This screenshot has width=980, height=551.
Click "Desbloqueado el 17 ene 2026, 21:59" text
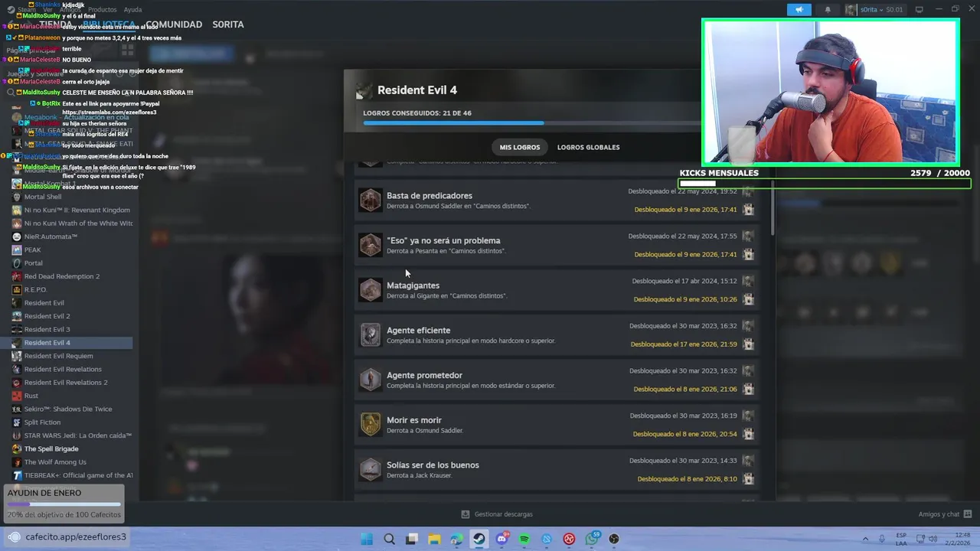[684, 344]
